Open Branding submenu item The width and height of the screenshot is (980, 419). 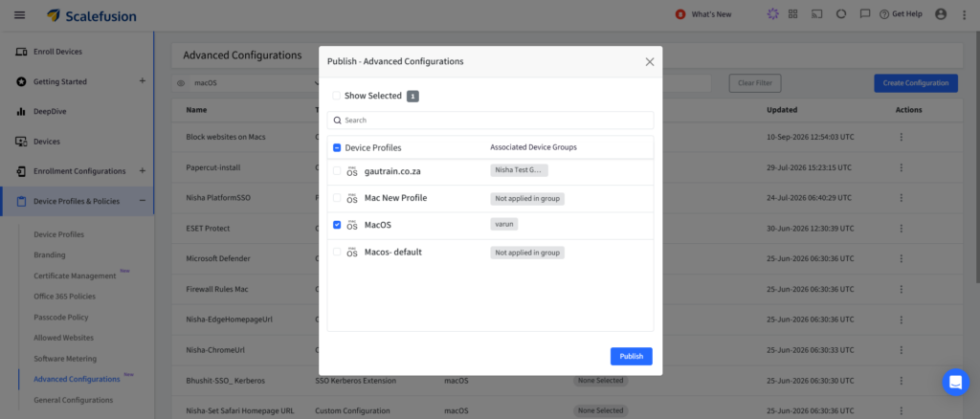tap(50, 254)
